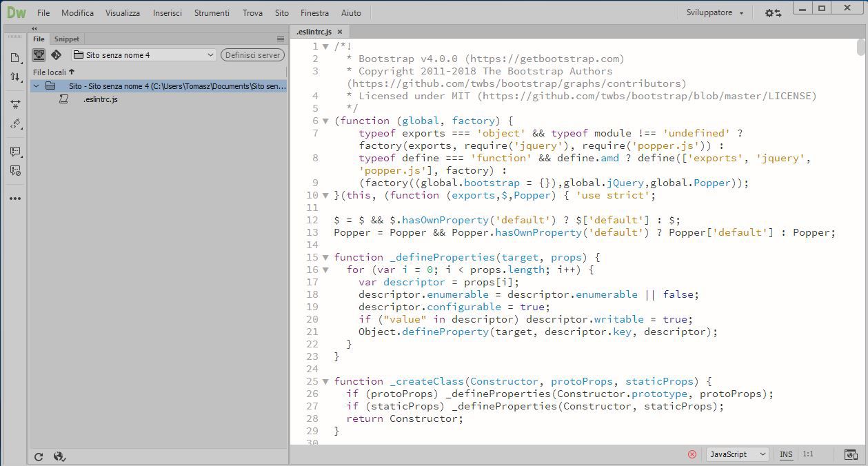Click the Open Documents icon atop the coding toolbar
Screen dimensions: 868x466
[x=15, y=59]
